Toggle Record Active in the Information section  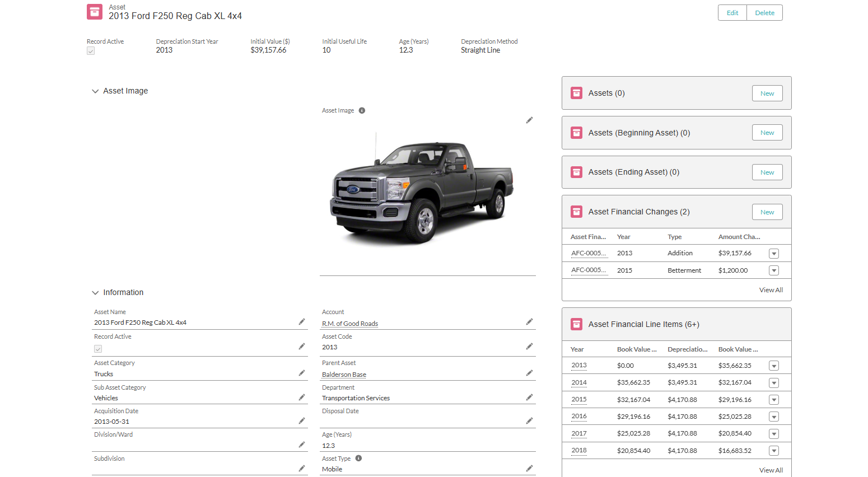coord(98,348)
